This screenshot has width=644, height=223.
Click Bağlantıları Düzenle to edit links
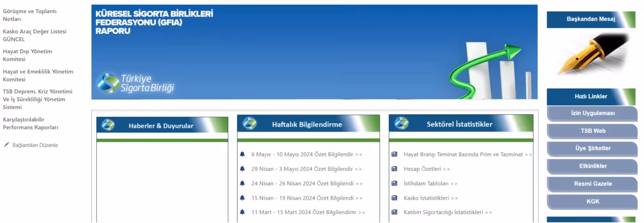coord(35,145)
